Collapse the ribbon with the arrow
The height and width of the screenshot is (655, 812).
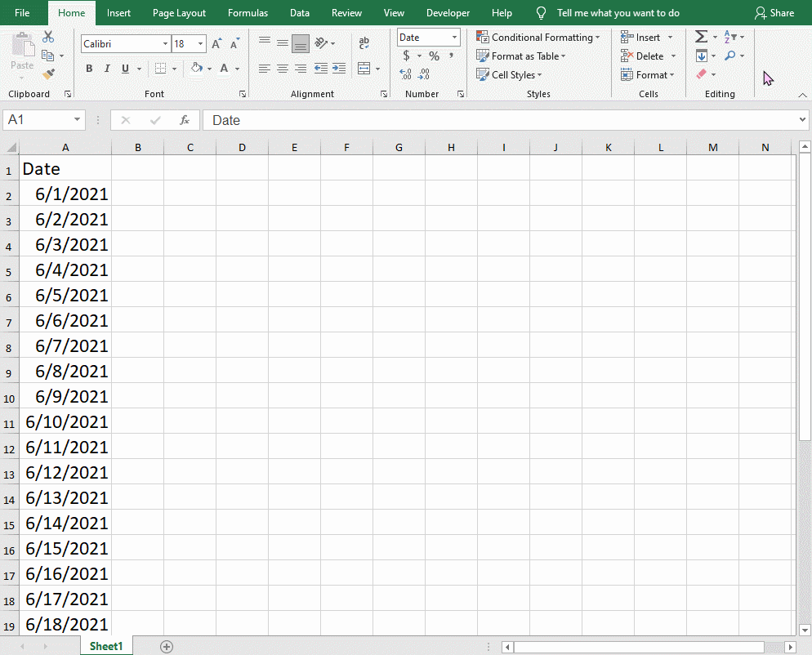coord(802,95)
